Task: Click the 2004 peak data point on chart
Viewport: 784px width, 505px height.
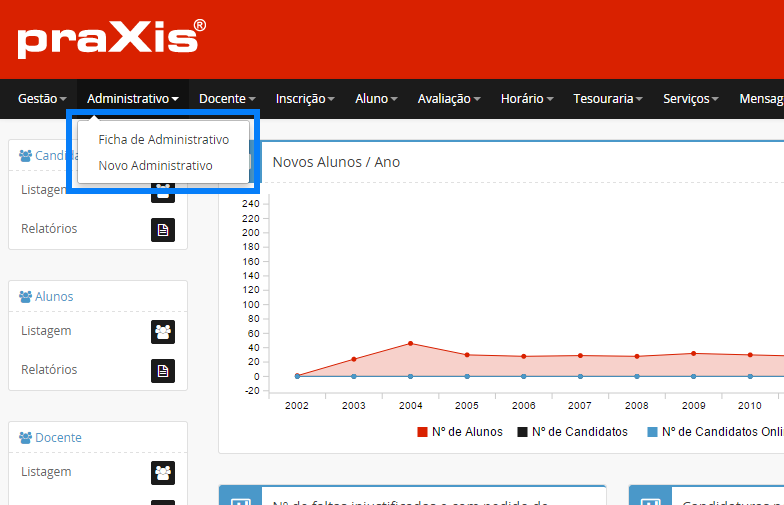Action: [x=410, y=343]
